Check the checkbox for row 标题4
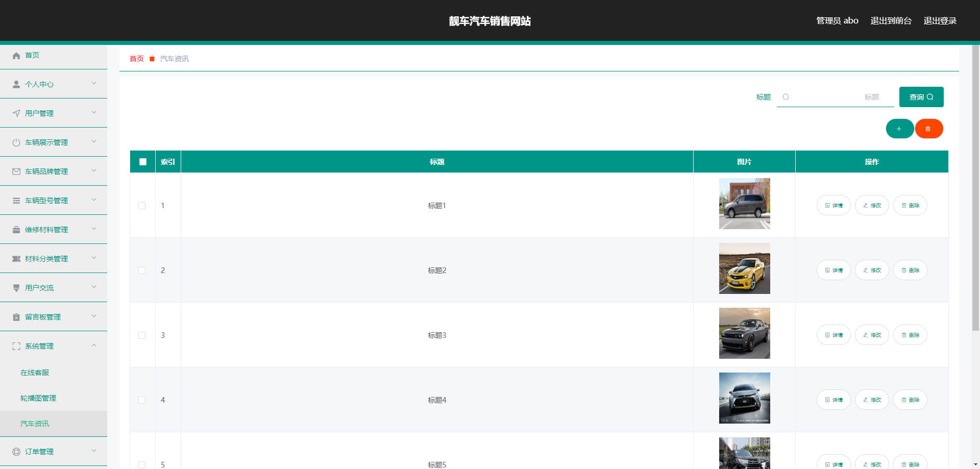Viewport: 980px width, 469px height. click(142, 400)
